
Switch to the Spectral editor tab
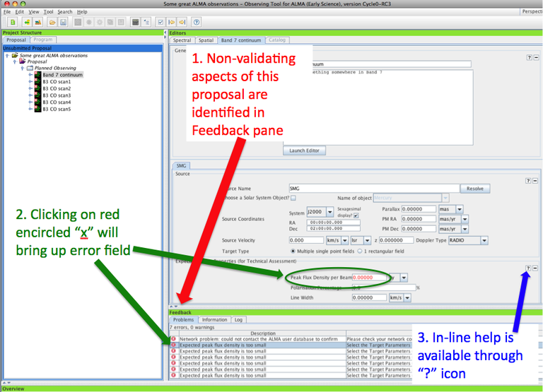pos(182,40)
